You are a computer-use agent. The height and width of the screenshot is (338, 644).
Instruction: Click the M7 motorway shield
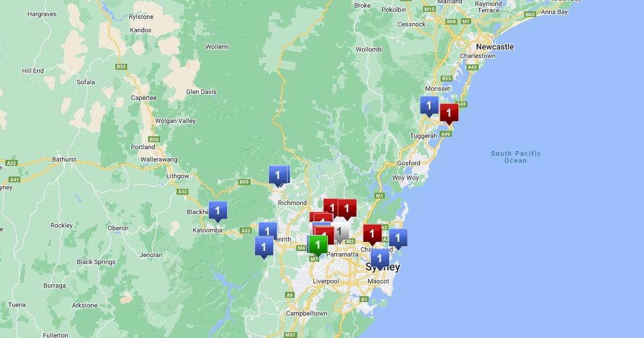click(313, 259)
